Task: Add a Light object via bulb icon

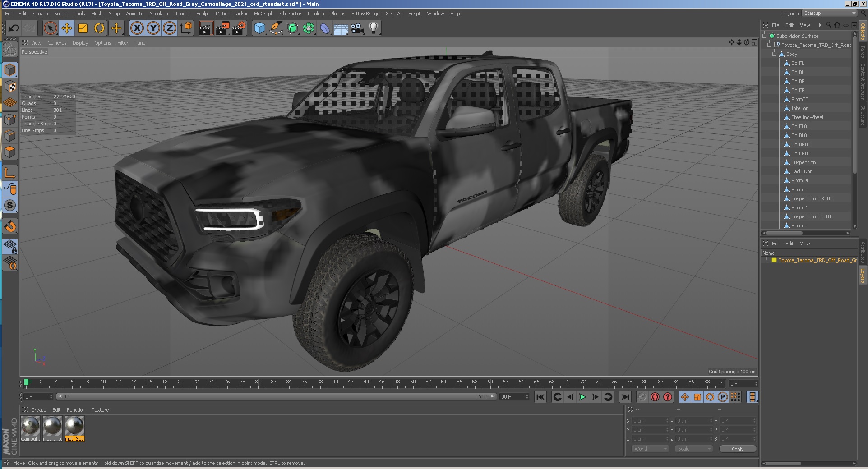Action: pos(374,28)
